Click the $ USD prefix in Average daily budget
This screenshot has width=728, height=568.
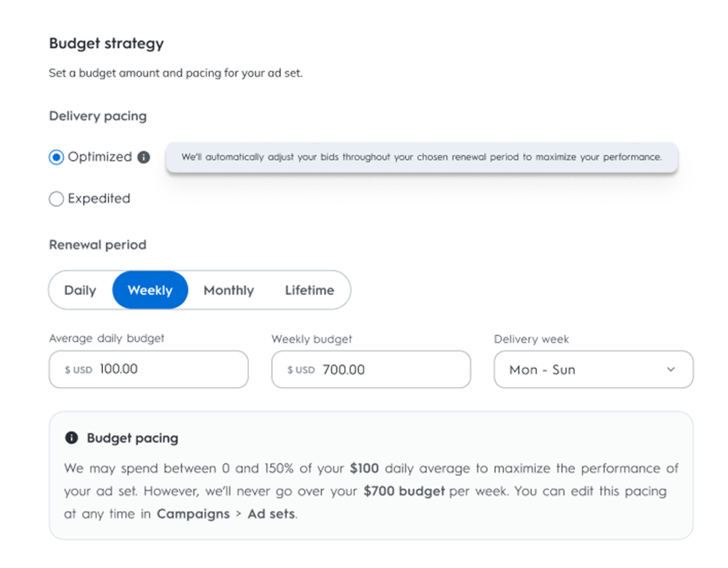[78, 370]
